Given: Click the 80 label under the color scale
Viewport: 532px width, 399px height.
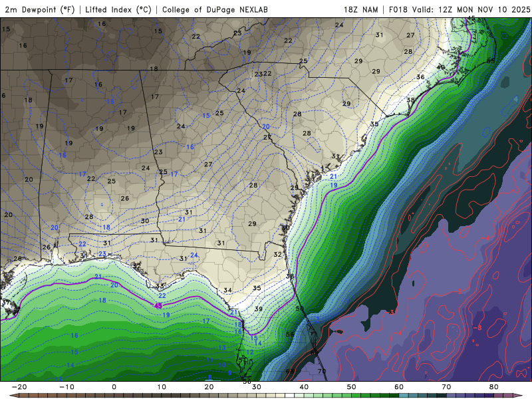Looking at the screenshot, I should [494, 387].
